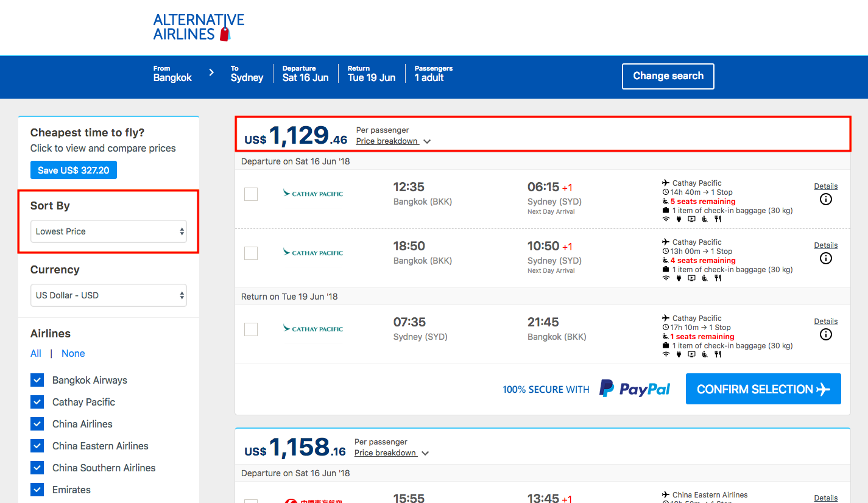Click the meal fork-knife icon on the 18:50 flight
The width and height of the screenshot is (868, 503).
coord(718,278)
